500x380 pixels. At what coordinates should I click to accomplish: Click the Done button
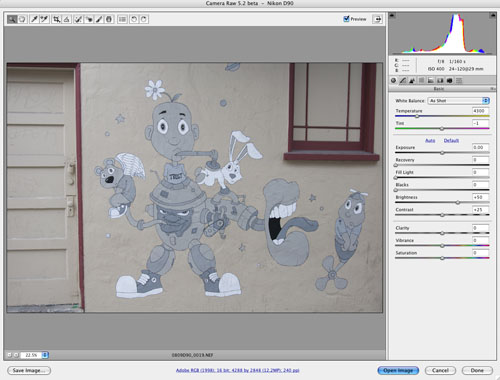click(477, 370)
